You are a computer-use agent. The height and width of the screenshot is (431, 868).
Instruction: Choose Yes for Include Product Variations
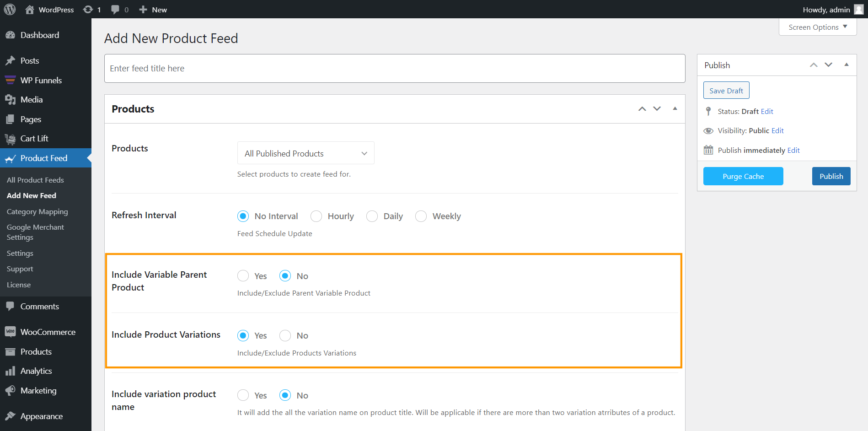243,335
